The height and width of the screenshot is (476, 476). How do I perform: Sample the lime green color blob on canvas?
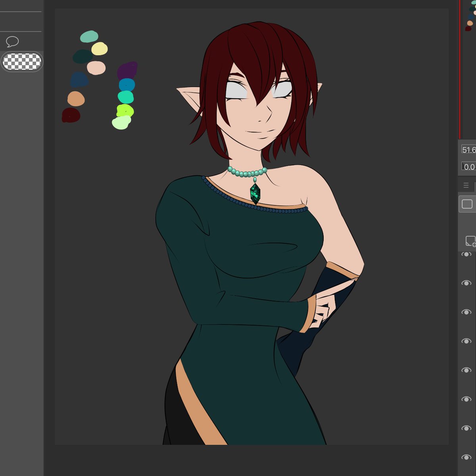(125, 110)
